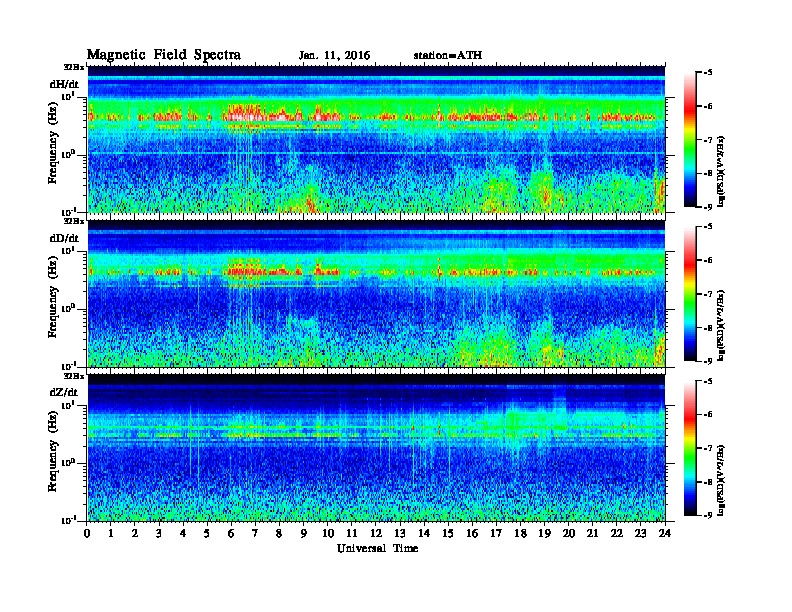Click hour tick label "3" on time axis

[x=160, y=534]
